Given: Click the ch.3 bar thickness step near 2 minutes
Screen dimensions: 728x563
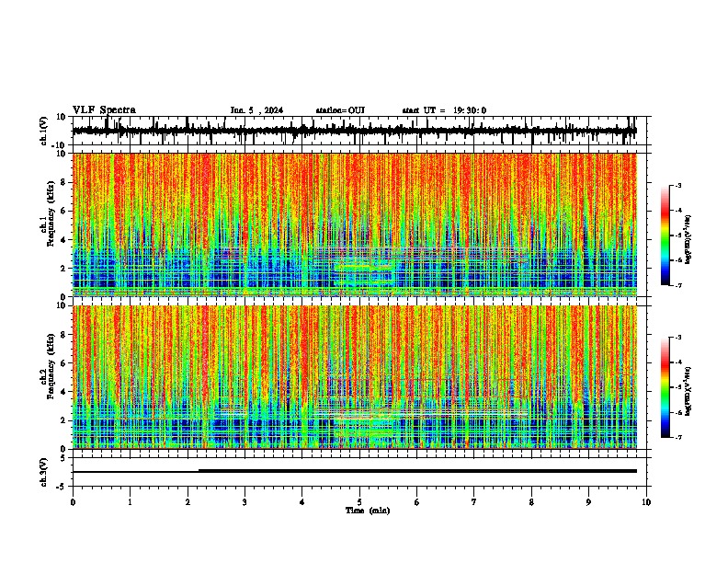Looking at the screenshot, I should pyautogui.click(x=199, y=471).
